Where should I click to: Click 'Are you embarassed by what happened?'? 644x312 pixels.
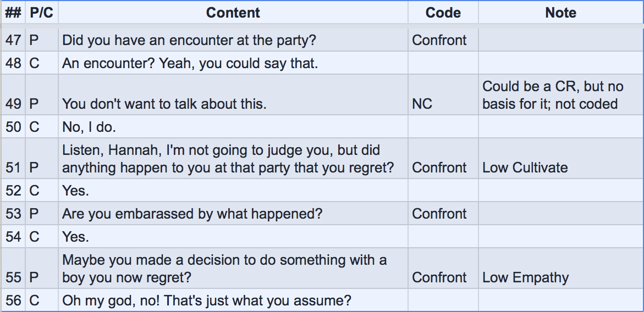click(x=192, y=214)
